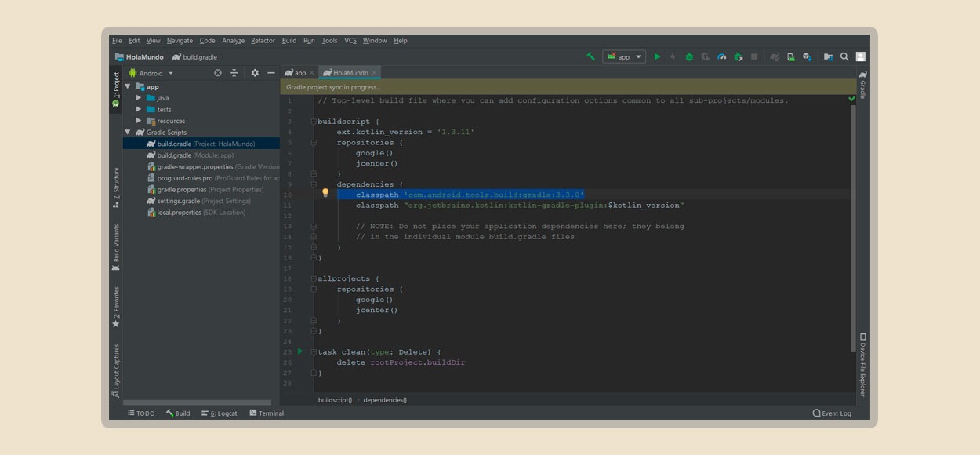Click the Make Project hammer icon

tap(591, 56)
